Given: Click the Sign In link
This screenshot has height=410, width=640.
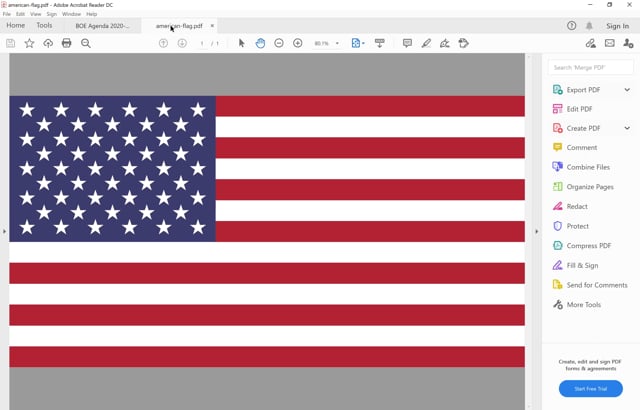Looking at the screenshot, I should (x=617, y=26).
